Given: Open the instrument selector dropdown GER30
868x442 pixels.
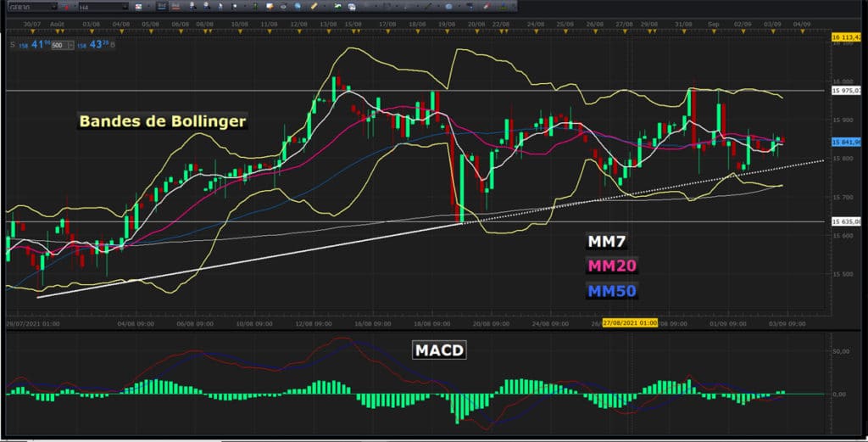Looking at the screenshot, I should pos(33,7).
